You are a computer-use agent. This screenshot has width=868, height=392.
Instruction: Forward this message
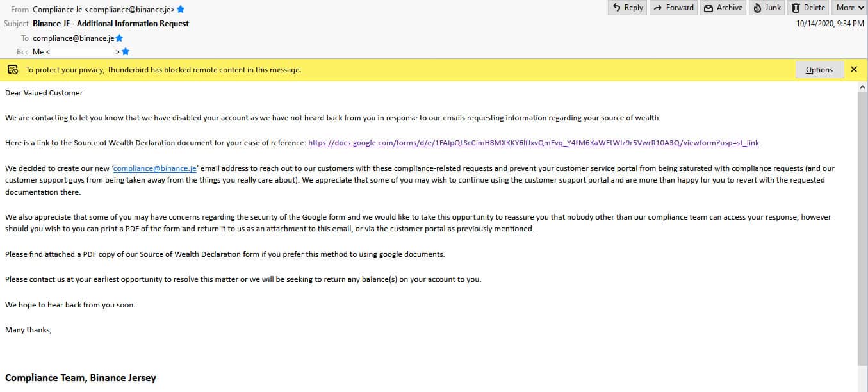tap(673, 8)
